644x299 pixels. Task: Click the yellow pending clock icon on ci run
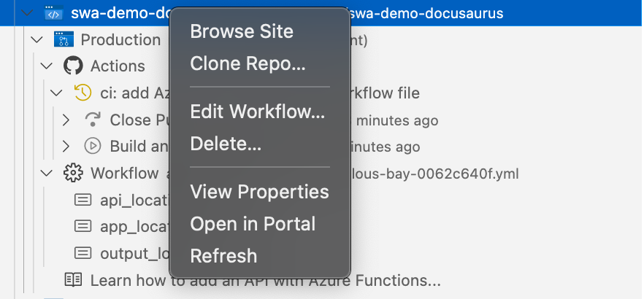83,93
